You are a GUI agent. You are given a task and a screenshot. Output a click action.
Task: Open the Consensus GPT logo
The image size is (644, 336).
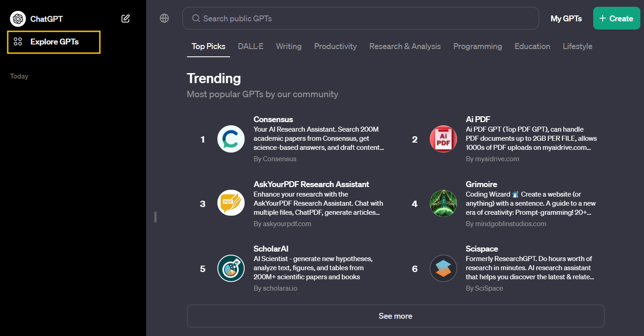point(231,139)
